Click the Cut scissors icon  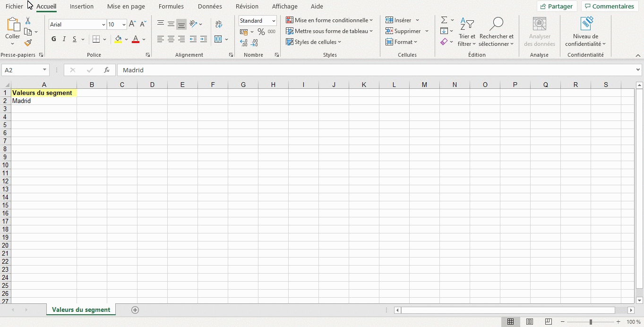coord(28,21)
